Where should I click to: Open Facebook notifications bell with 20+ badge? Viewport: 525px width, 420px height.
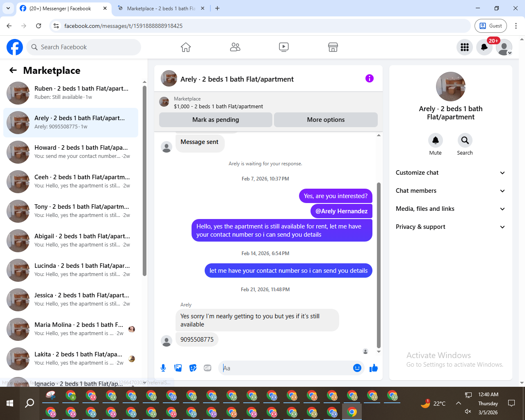(484, 47)
